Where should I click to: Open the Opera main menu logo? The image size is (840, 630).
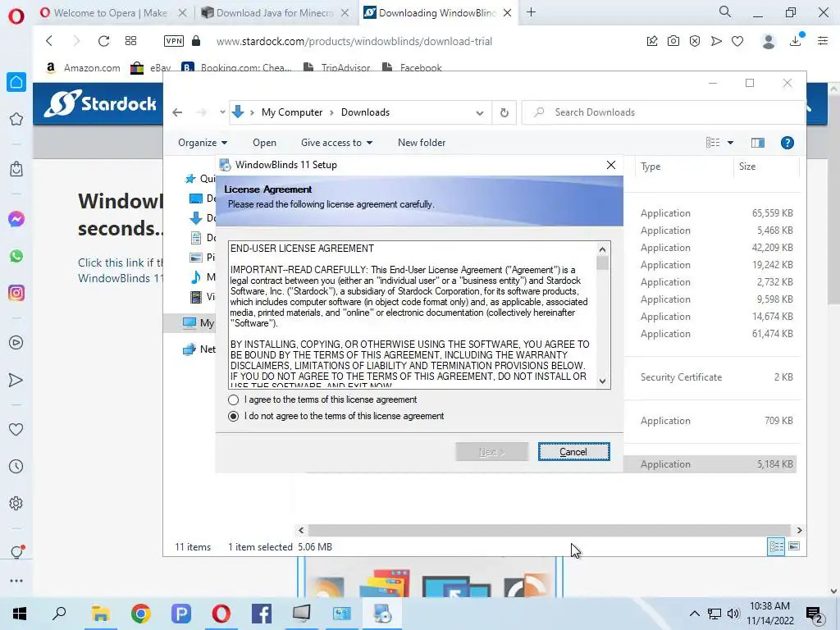16,16
